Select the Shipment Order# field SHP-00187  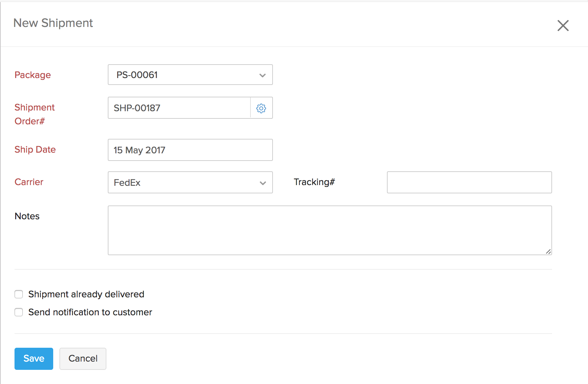coord(178,108)
